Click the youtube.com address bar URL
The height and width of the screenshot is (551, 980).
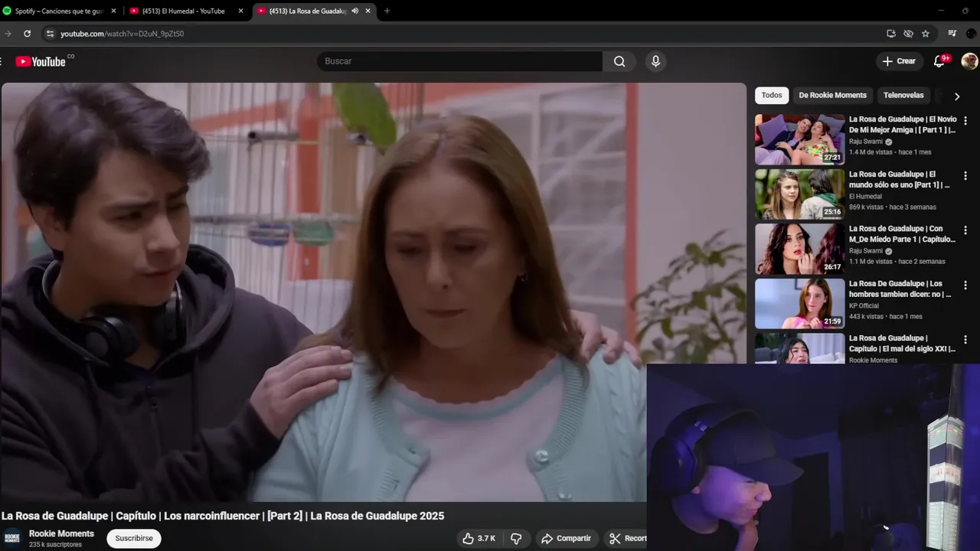tap(122, 34)
